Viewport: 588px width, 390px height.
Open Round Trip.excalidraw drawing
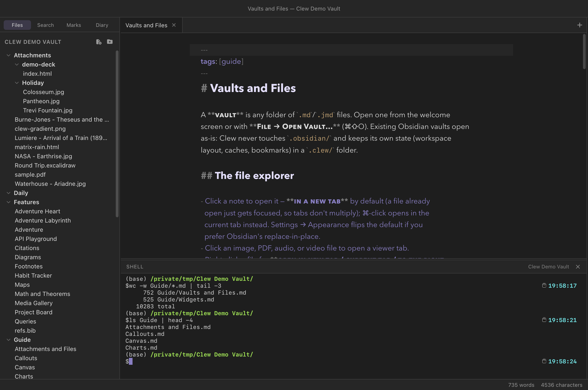(x=45, y=166)
